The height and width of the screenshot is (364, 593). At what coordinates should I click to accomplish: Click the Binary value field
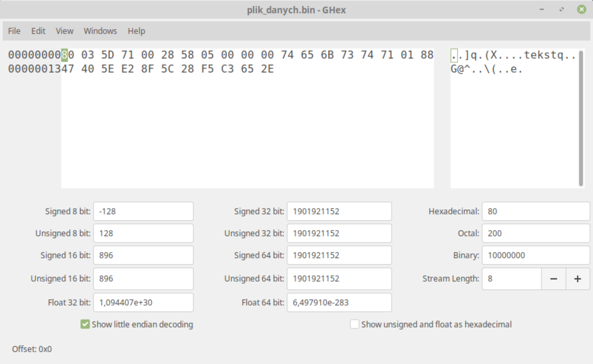tap(536, 255)
